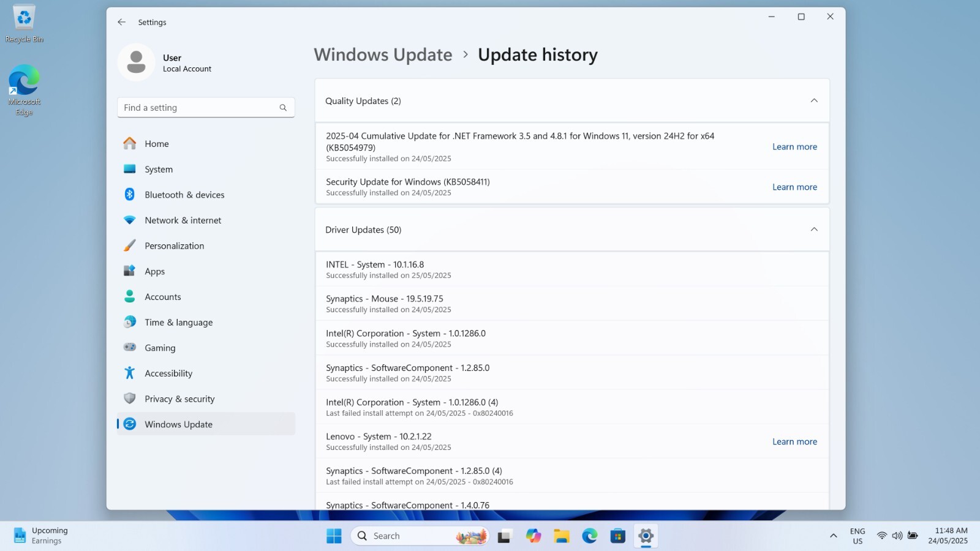Open the Apps settings label
Viewport: 980px width, 551px height.
(x=154, y=272)
